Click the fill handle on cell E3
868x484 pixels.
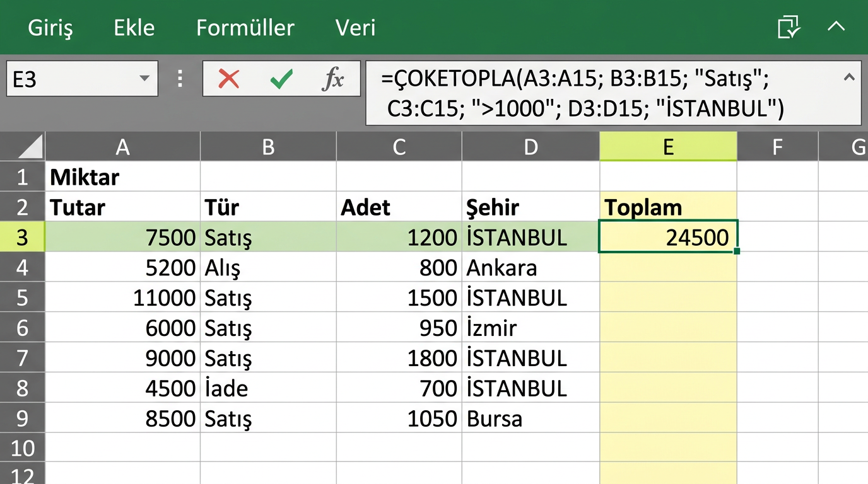(x=736, y=251)
